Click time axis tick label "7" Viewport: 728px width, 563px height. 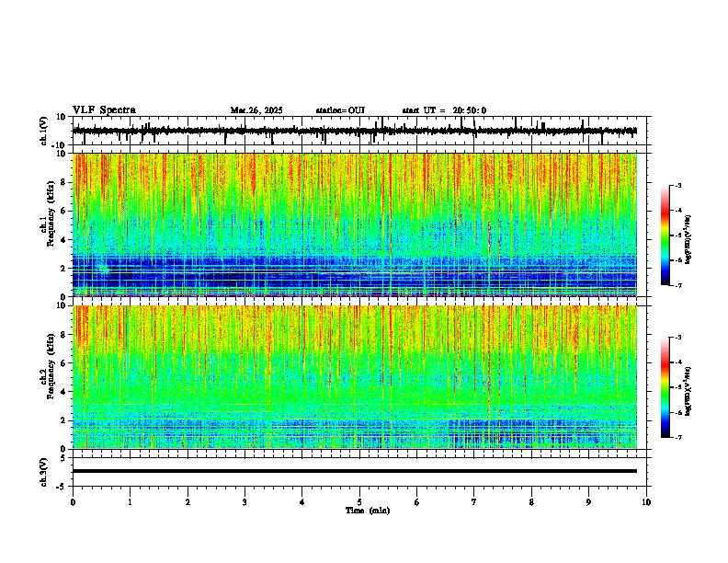pos(474,502)
